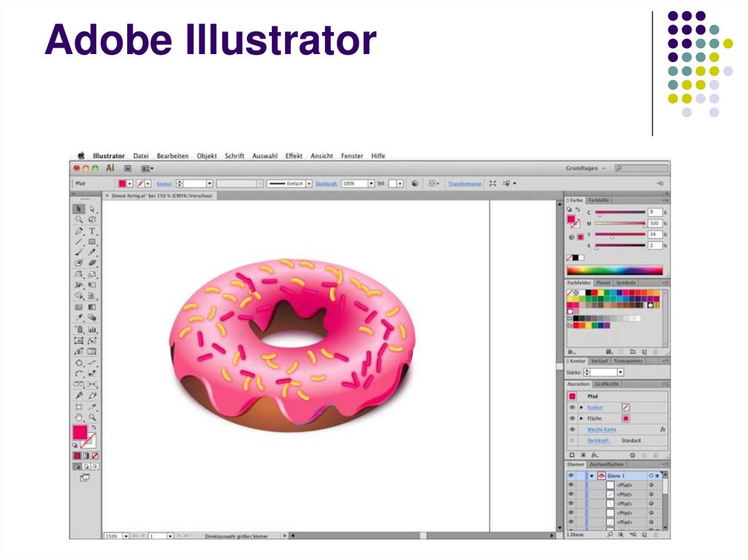Expand the Kontur row in Aussehen panel
This screenshot has width=748, height=560.
coord(581,407)
